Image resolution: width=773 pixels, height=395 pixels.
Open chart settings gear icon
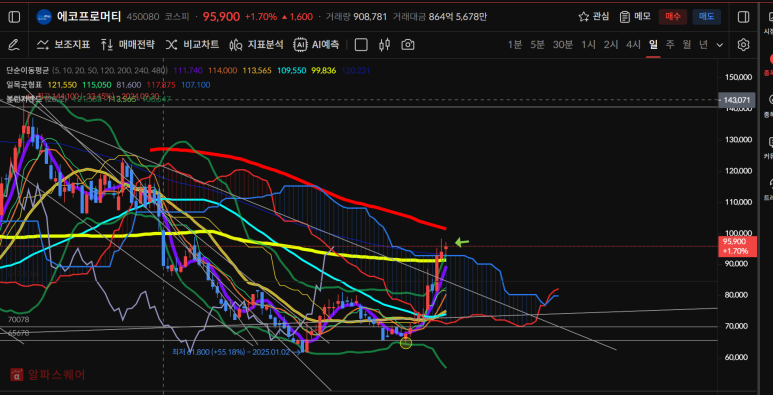click(743, 45)
